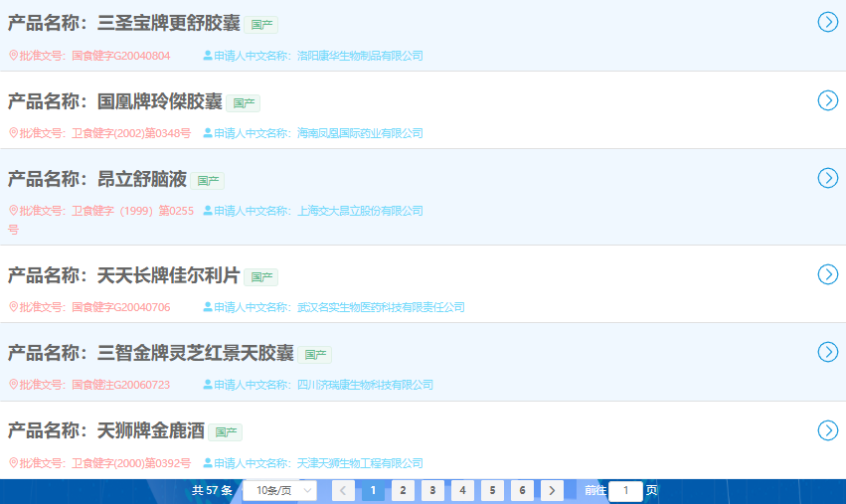Select page 6 in pagination
The image size is (846, 504).
pos(522,490)
